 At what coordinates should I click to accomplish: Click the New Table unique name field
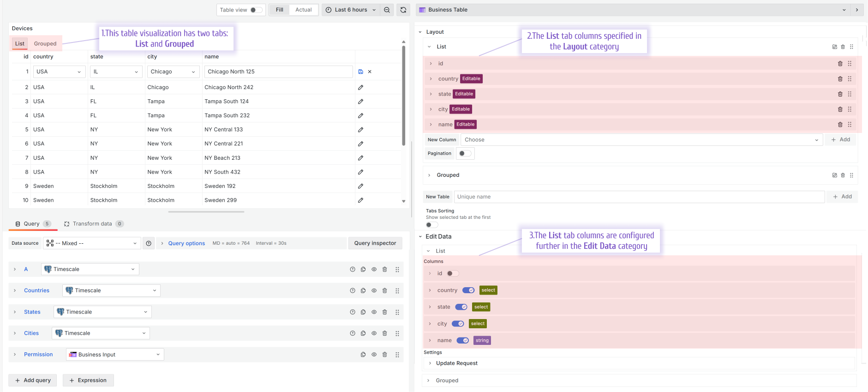[639, 197]
